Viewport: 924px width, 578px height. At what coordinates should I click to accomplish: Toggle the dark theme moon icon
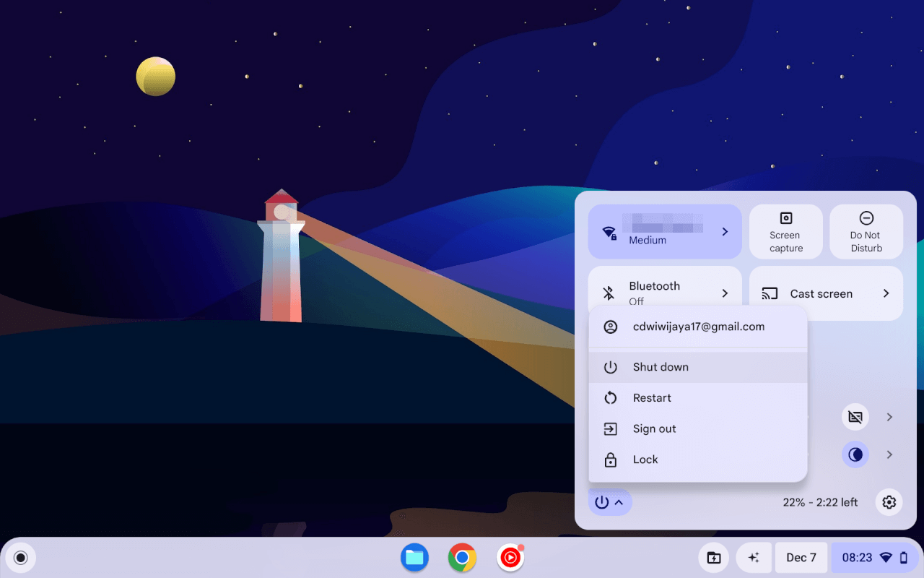tap(855, 454)
